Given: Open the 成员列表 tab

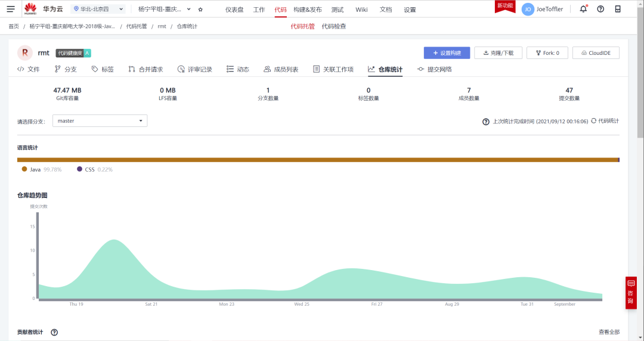Looking at the screenshot, I should click(x=281, y=69).
